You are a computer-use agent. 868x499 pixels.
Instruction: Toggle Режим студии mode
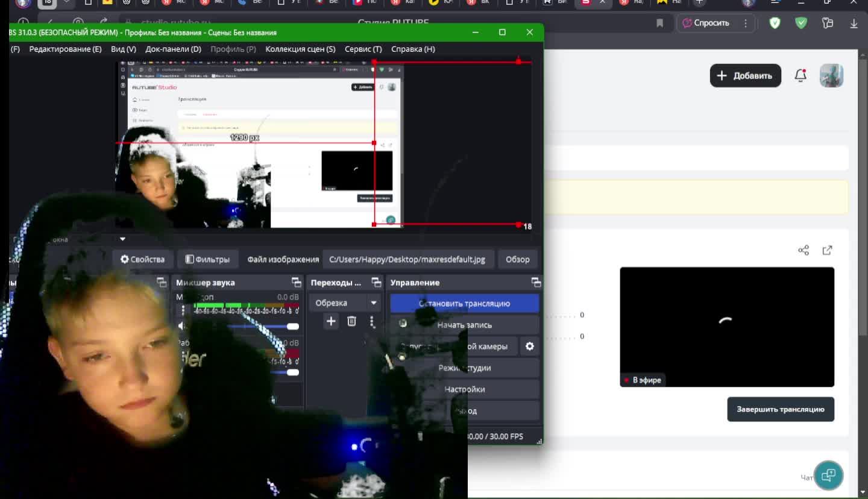464,368
